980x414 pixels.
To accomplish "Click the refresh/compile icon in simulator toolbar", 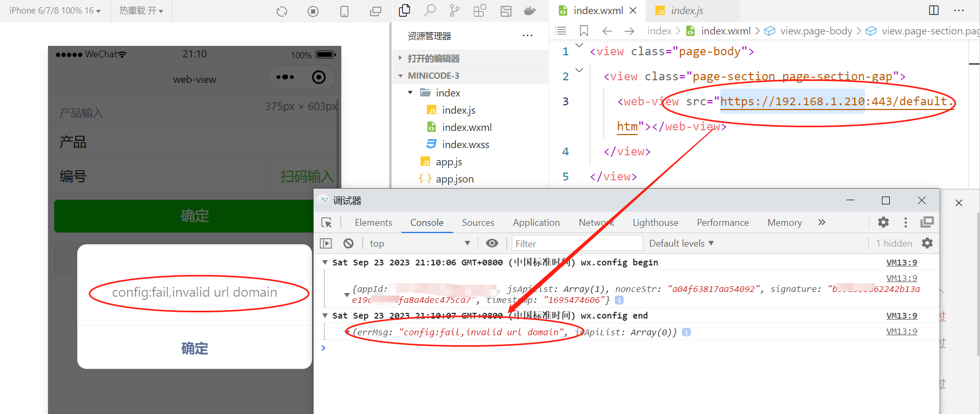I will [x=282, y=11].
